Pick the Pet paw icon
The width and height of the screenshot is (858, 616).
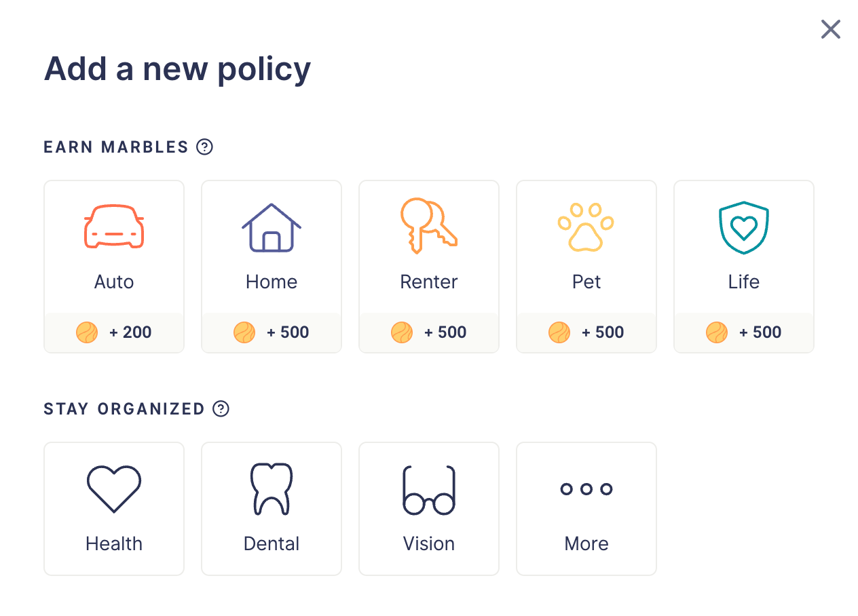click(586, 227)
